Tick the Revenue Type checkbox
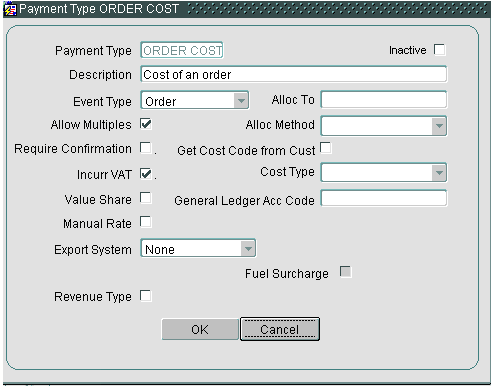Viewport: 497px width, 388px height. point(146,296)
